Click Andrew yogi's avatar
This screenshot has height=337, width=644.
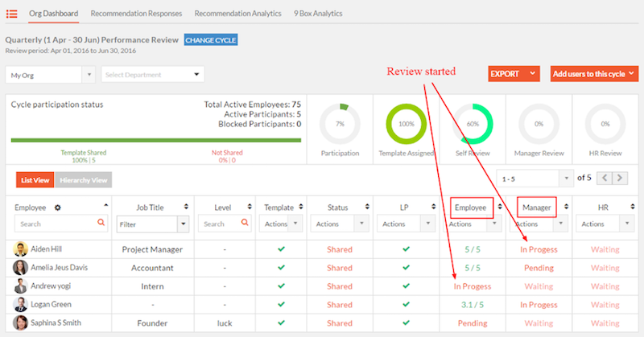[20, 286]
